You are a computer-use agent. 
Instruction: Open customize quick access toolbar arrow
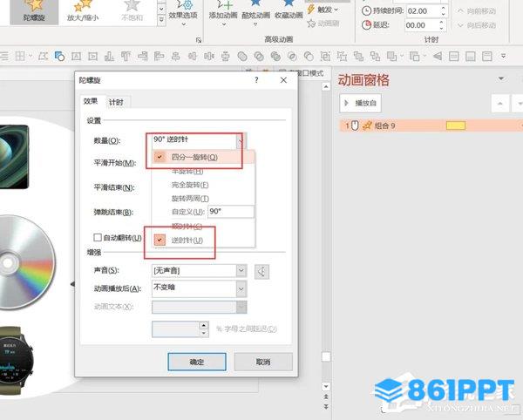(x=503, y=56)
